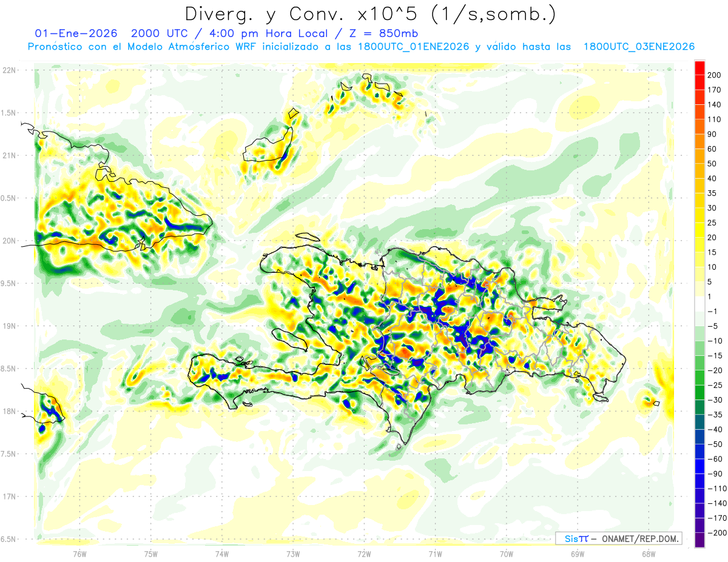Click the colorbar value -140

[717, 503]
